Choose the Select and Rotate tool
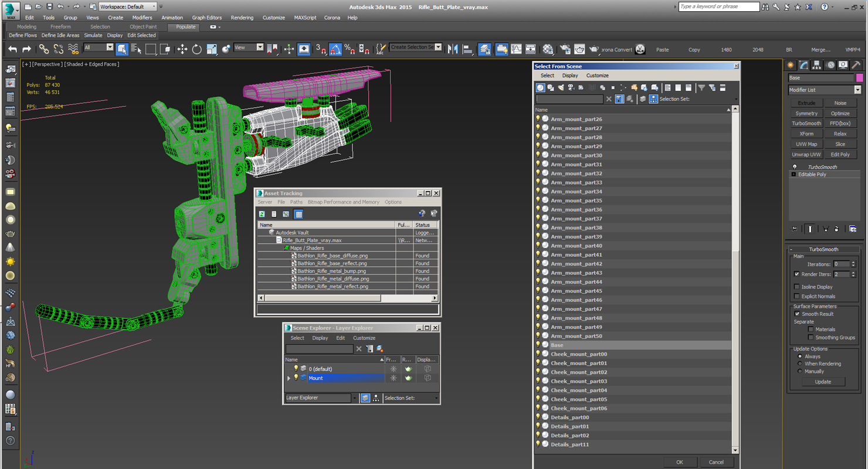 (197, 49)
